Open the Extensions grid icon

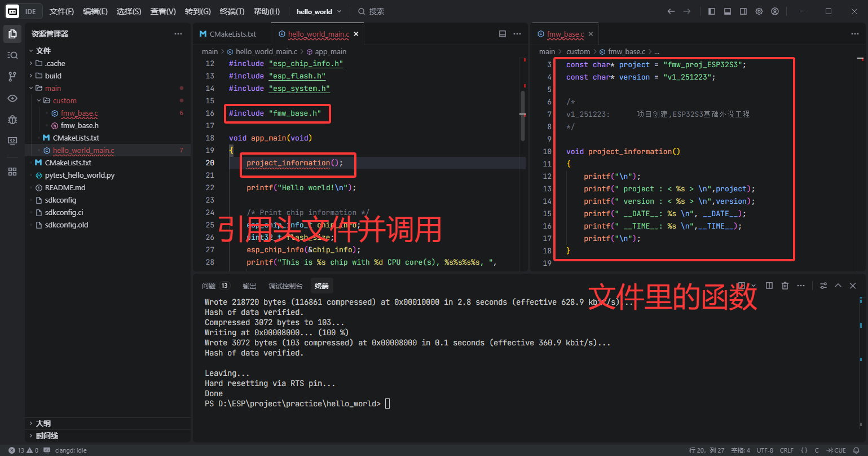pyautogui.click(x=12, y=172)
